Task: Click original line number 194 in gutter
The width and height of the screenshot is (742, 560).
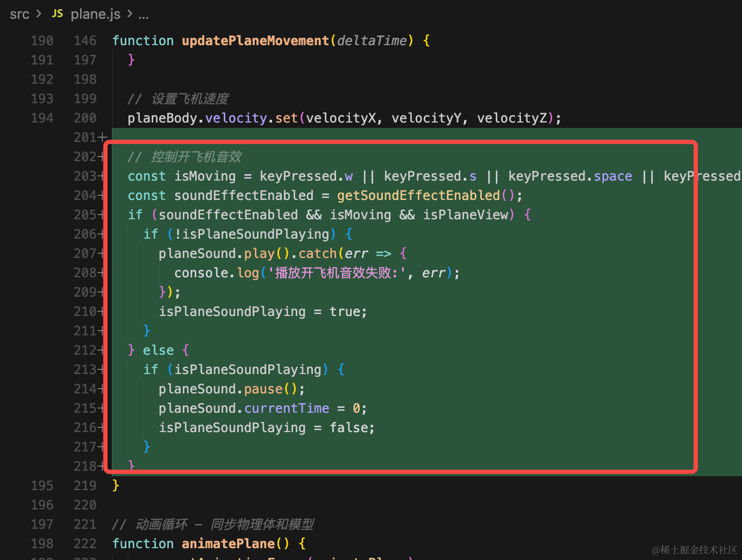Action: tap(42, 118)
